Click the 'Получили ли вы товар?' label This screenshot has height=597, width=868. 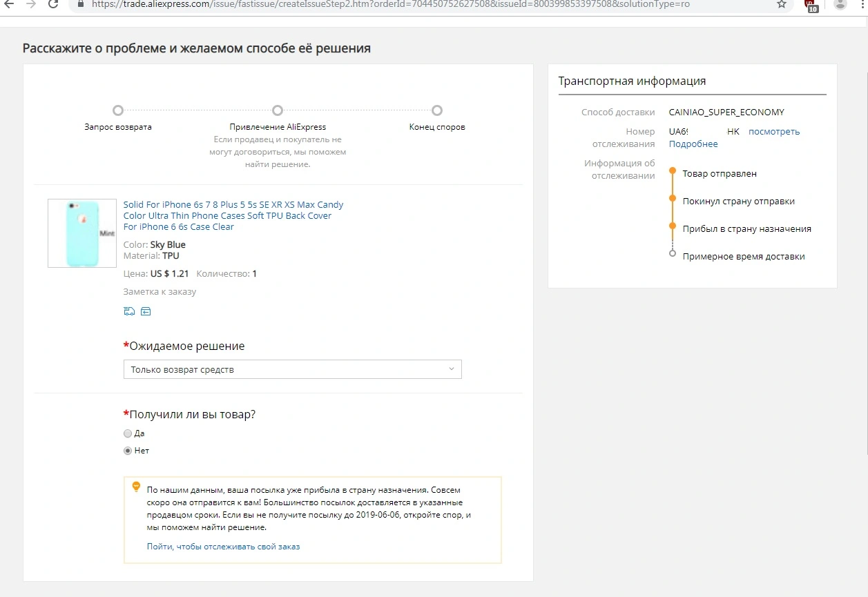tap(193, 415)
